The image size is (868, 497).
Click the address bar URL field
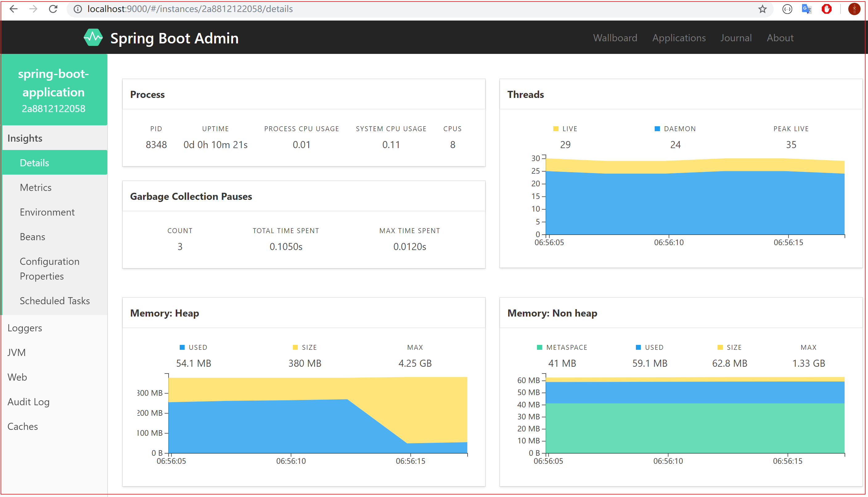point(420,9)
